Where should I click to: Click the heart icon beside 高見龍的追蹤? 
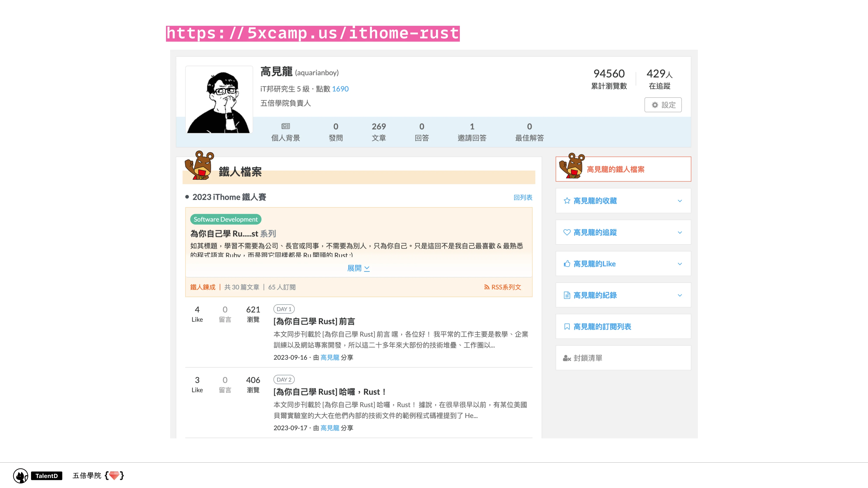[x=567, y=232]
